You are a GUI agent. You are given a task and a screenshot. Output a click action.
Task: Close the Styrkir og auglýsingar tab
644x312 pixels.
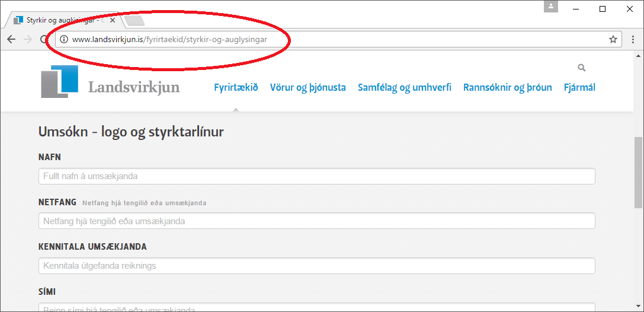pos(113,20)
